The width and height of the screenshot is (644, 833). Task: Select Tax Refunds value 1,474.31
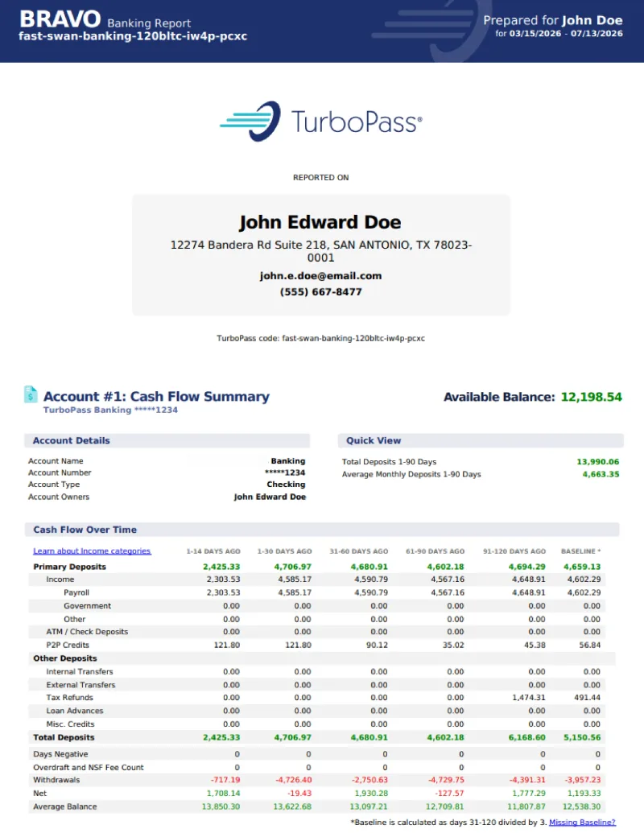pos(529,698)
